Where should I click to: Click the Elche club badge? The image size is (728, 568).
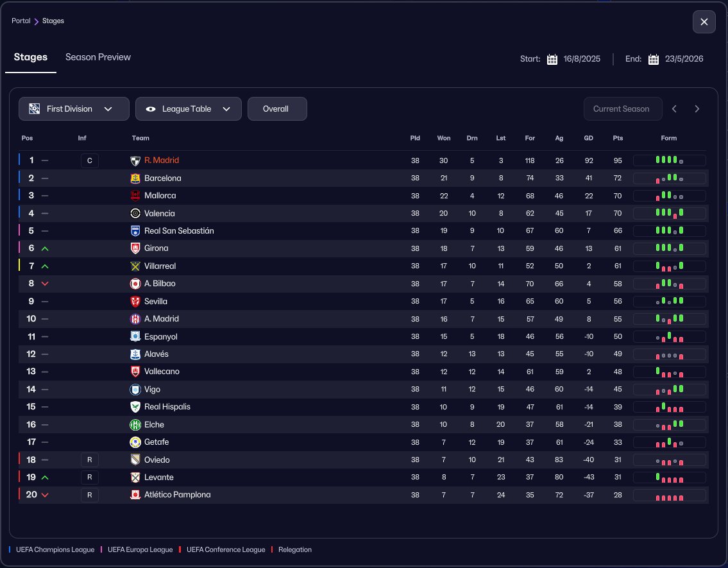[135, 424]
